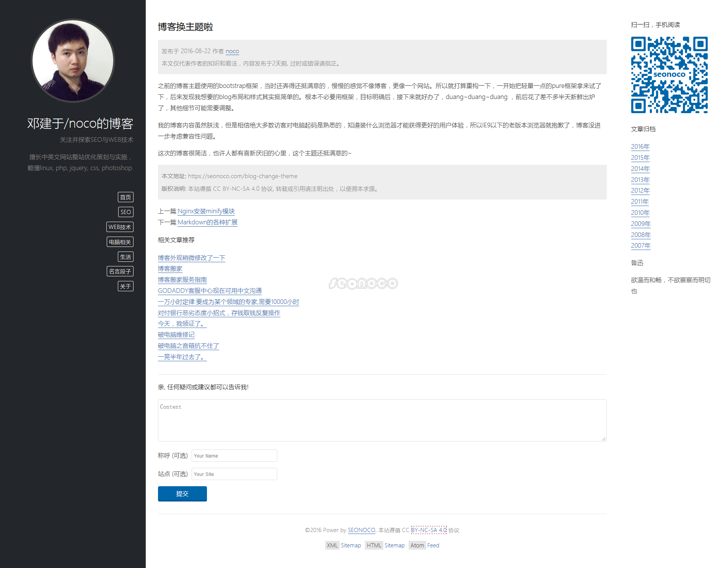Open next post Markdown的各种扩展
The height and width of the screenshot is (568, 728).
tap(207, 222)
